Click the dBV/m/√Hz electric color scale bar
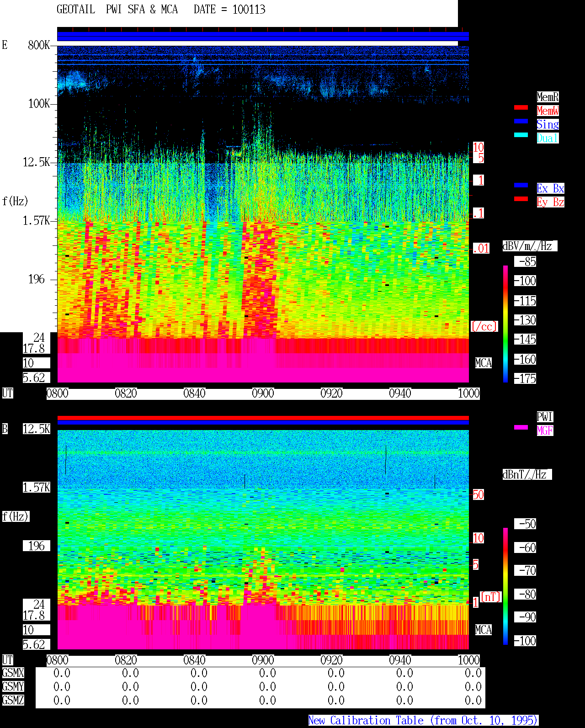This screenshot has width=585, height=728. point(505,324)
